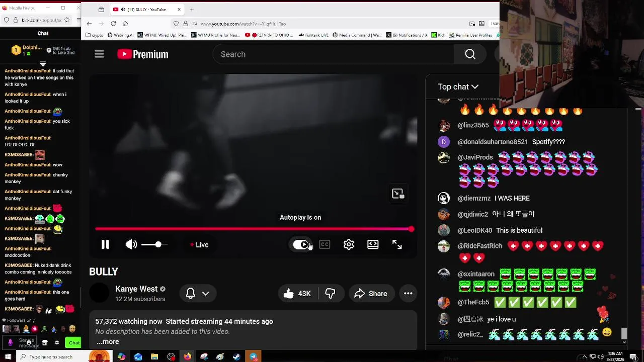Enter full screen mode
Image resolution: width=644 pixels, height=362 pixels.
point(397,245)
